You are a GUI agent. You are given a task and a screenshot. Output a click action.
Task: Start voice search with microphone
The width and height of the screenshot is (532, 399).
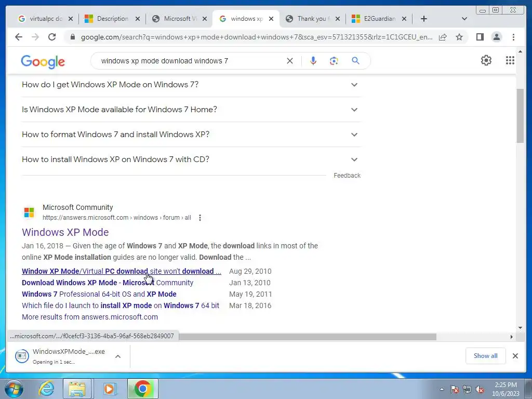coord(313,61)
